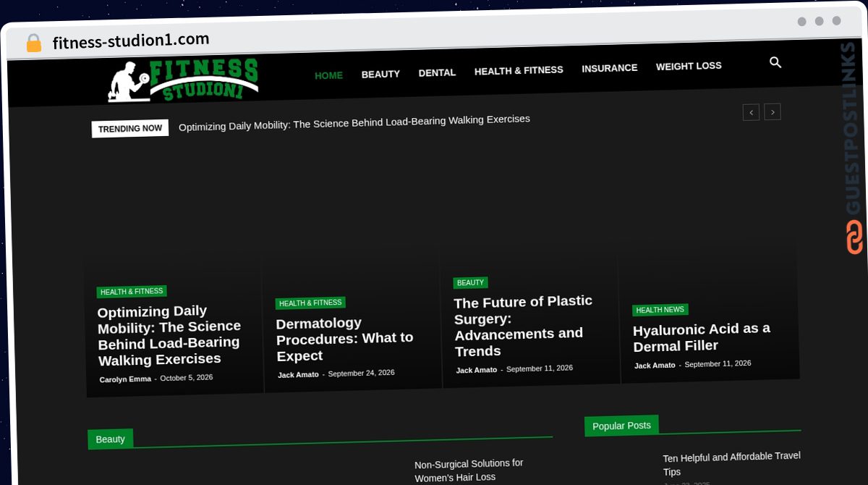Open the Dental menu item
The height and width of the screenshot is (485, 868).
pyautogui.click(x=437, y=72)
